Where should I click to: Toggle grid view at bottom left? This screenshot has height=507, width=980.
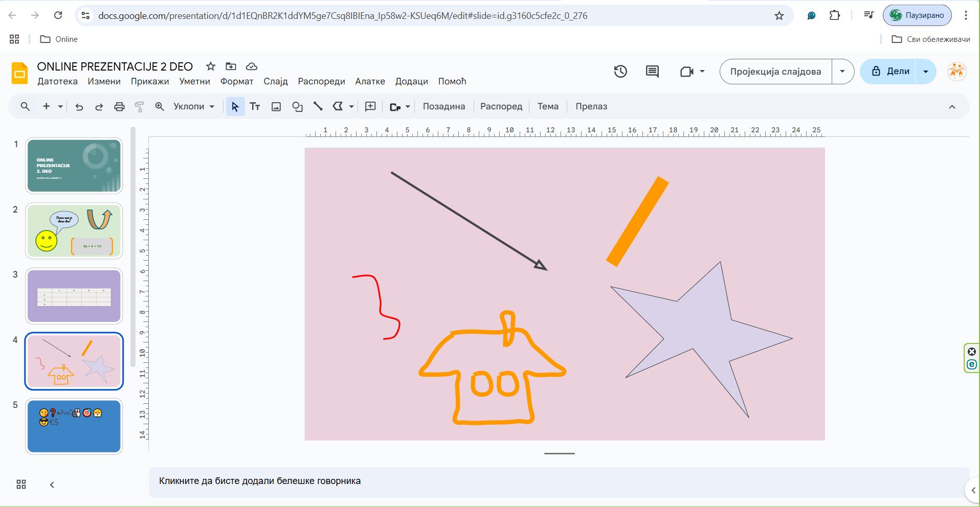click(21, 485)
